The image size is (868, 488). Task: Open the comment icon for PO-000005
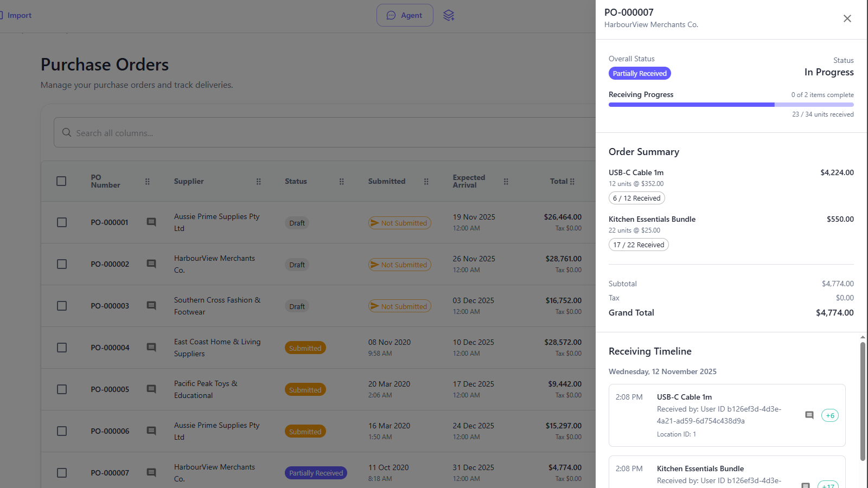pyautogui.click(x=151, y=389)
